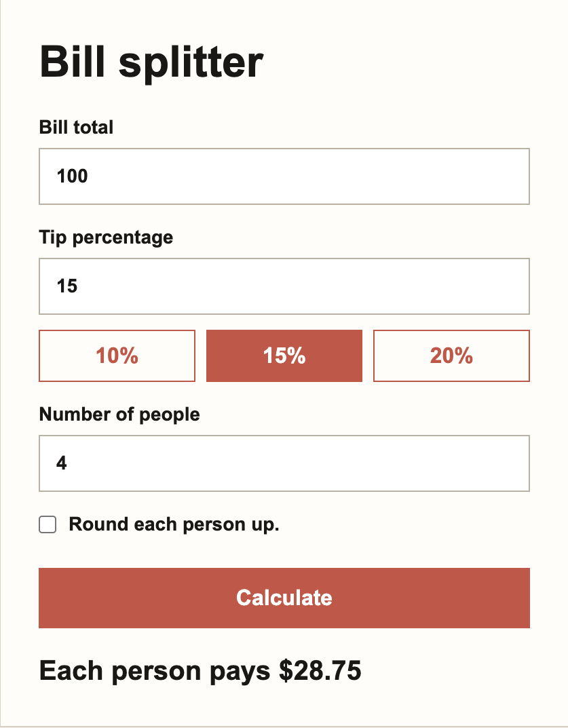Enable the Round each person up checkbox
Screen dimensions: 568x728
click(x=48, y=524)
